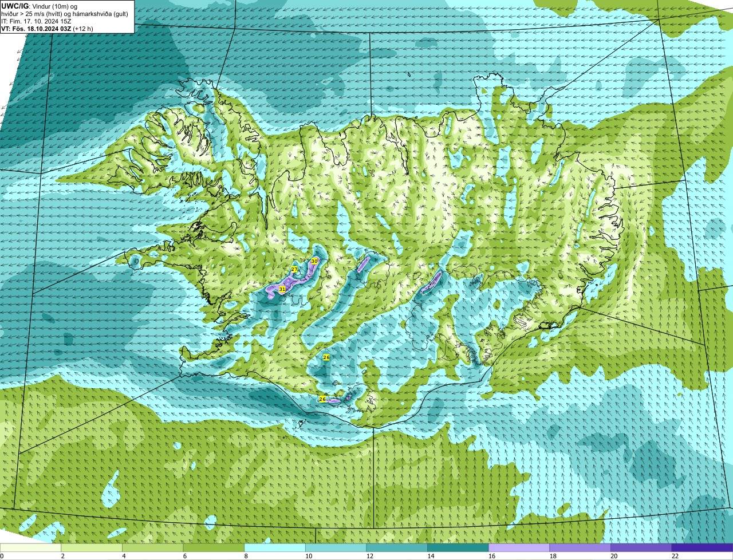Click the 6 tick label on the wind scale
The width and height of the screenshot is (733, 560).
(x=185, y=555)
